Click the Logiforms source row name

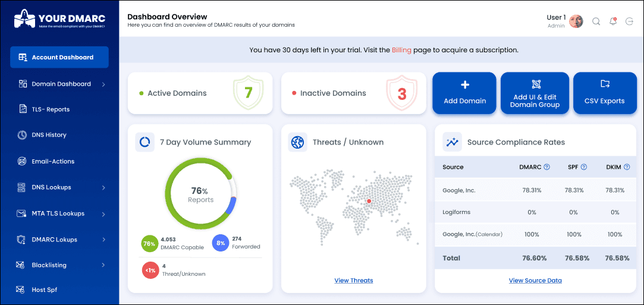tap(456, 212)
